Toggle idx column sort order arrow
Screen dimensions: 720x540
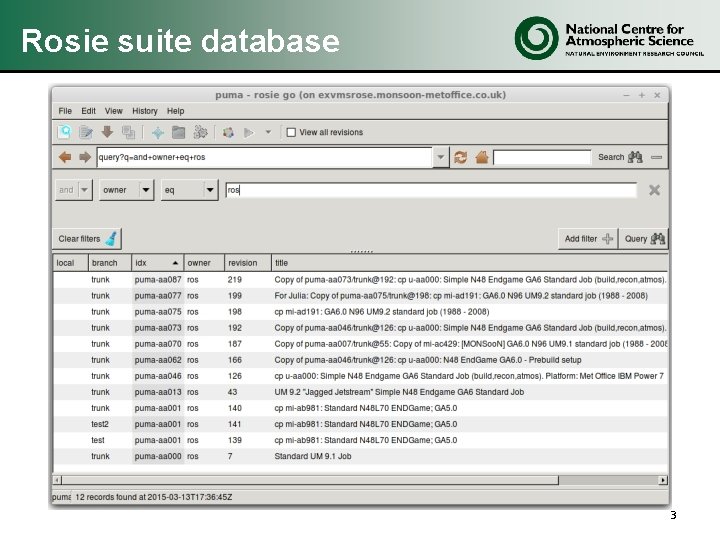click(x=175, y=263)
